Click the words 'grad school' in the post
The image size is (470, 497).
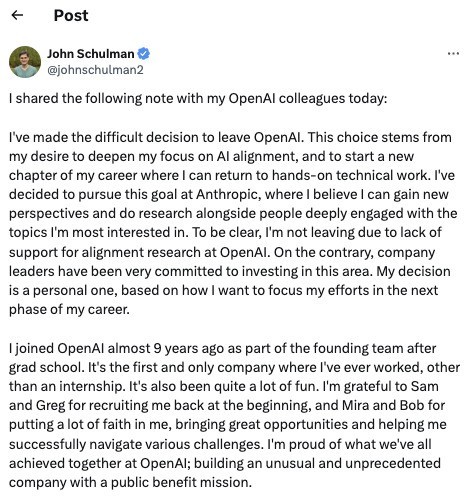(45, 368)
